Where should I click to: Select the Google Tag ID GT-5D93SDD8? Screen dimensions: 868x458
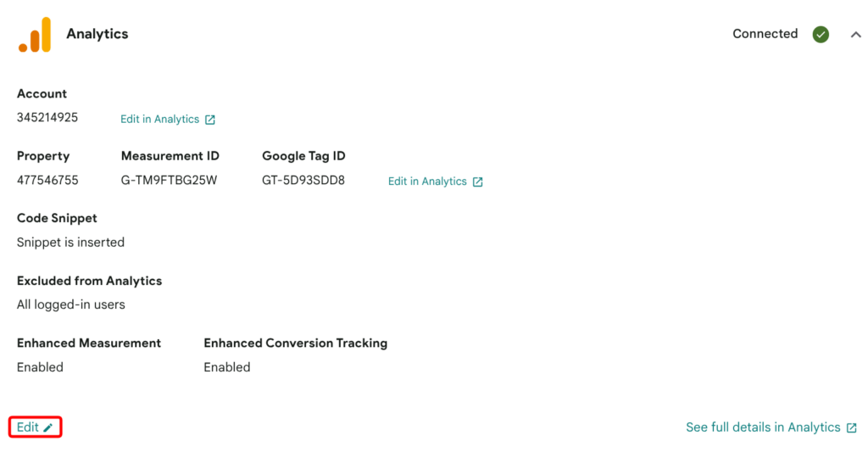[303, 180]
